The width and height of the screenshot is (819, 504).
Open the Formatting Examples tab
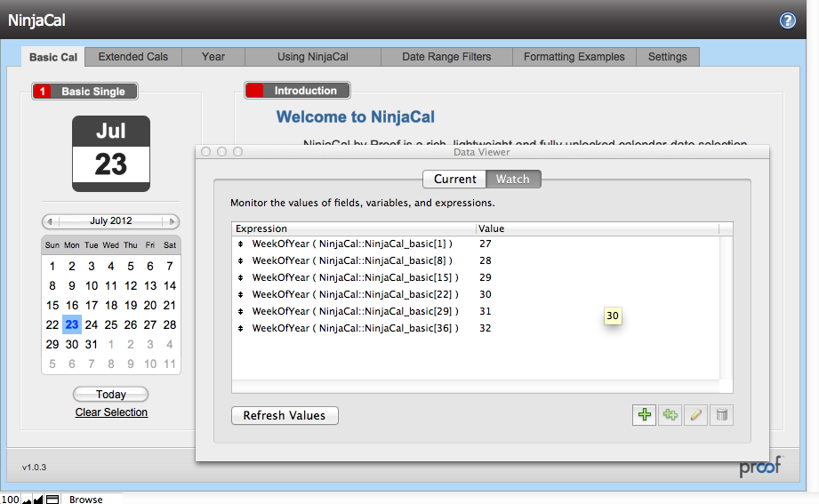[574, 56]
